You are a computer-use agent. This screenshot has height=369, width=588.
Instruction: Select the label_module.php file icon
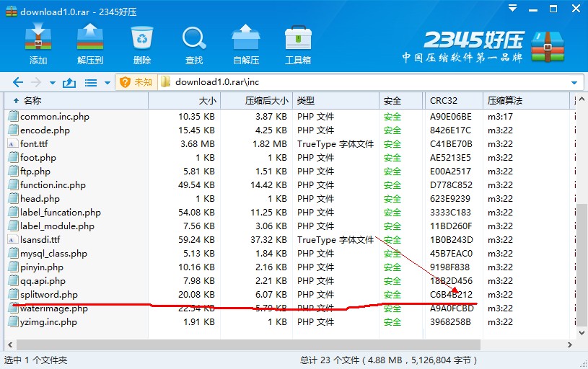pos(13,226)
